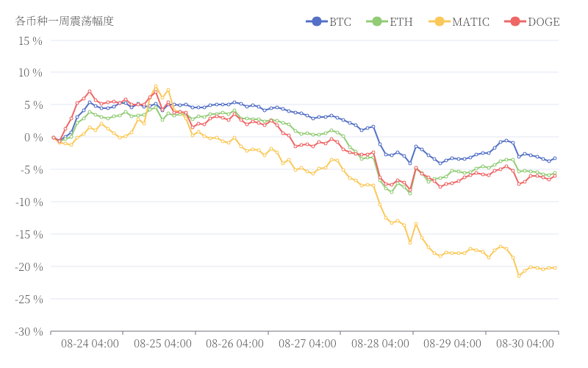Click the red DOGE legend marker icon
588x368 pixels.
[514, 21]
